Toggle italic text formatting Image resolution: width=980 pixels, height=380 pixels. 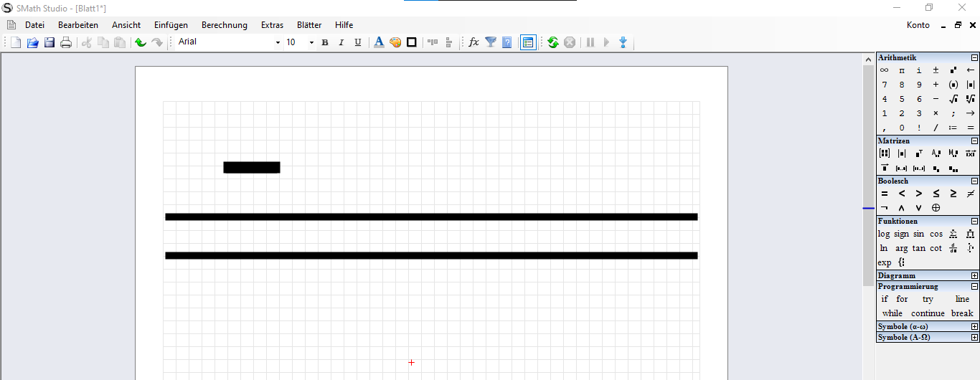[341, 42]
